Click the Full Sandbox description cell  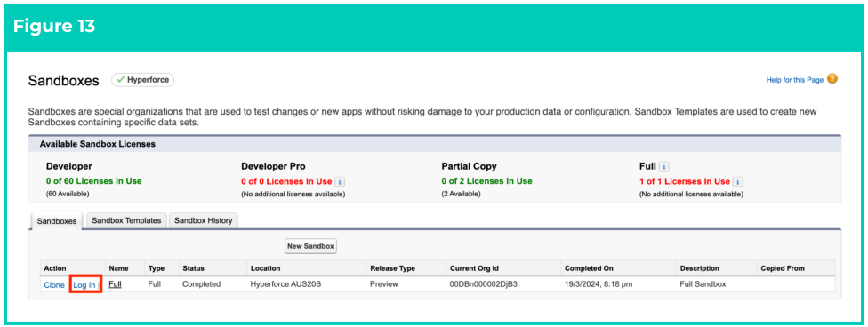[x=703, y=284]
